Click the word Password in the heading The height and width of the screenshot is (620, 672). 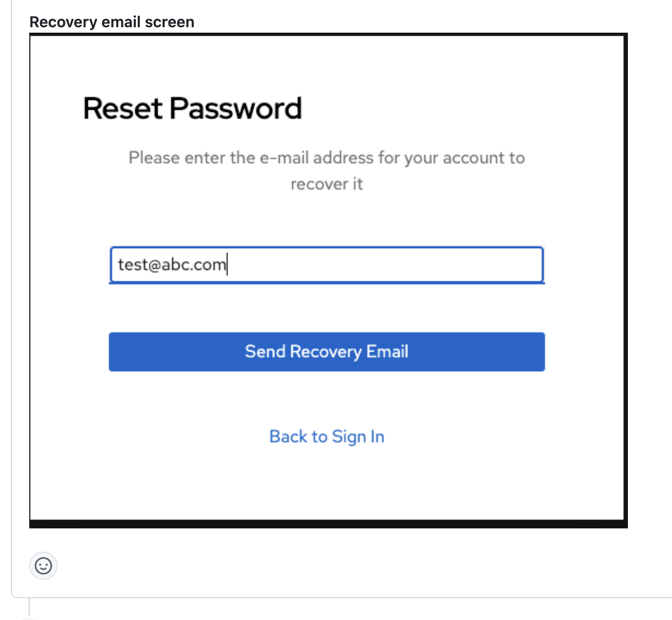tap(236, 108)
